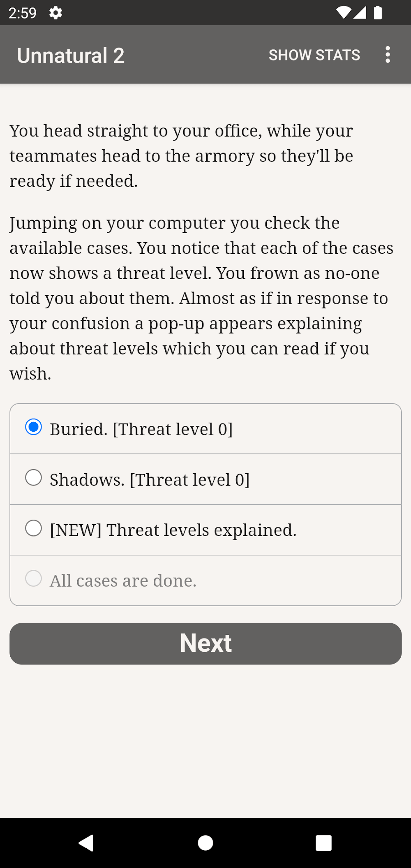Tap the settings gear in status bar
The height and width of the screenshot is (868, 411).
(x=55, y=13)
